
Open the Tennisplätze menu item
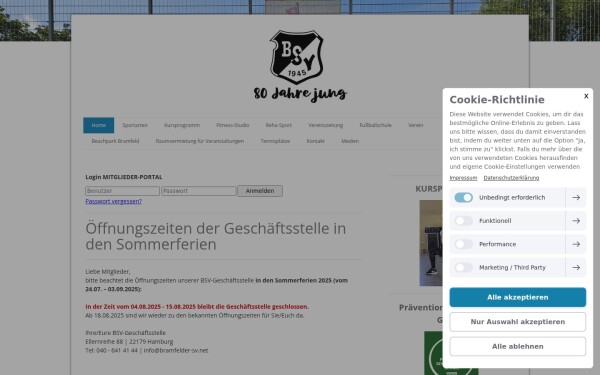[x=275, y=141]
